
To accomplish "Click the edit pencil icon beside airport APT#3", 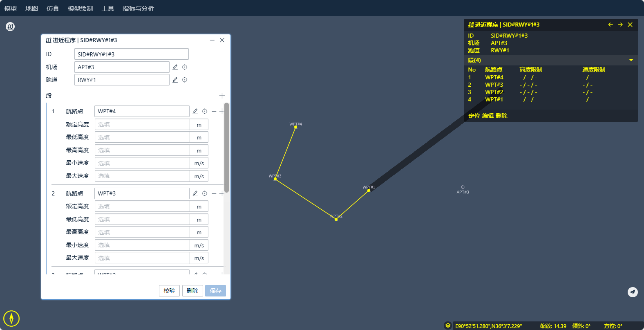I will point(175,67).
